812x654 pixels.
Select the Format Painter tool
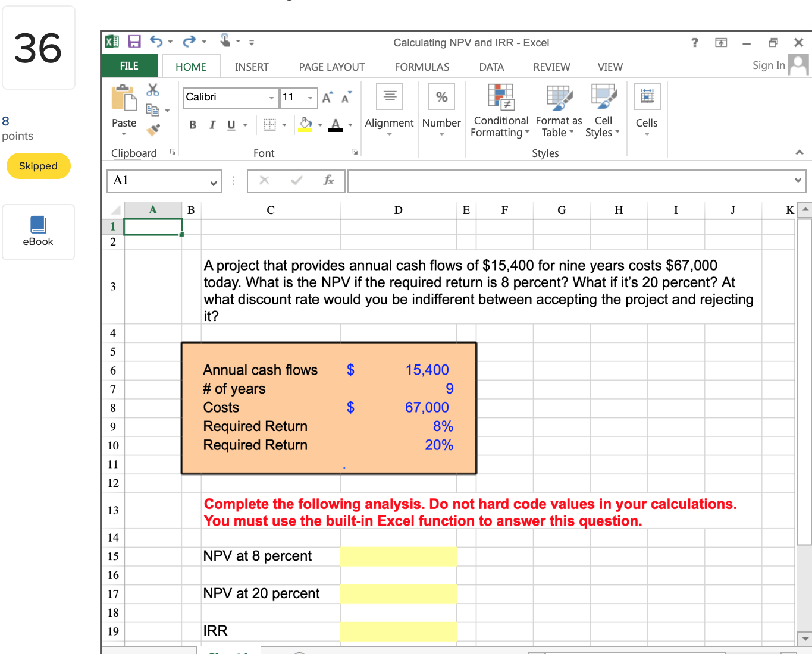pyautogui.click(x=152, y=130)
